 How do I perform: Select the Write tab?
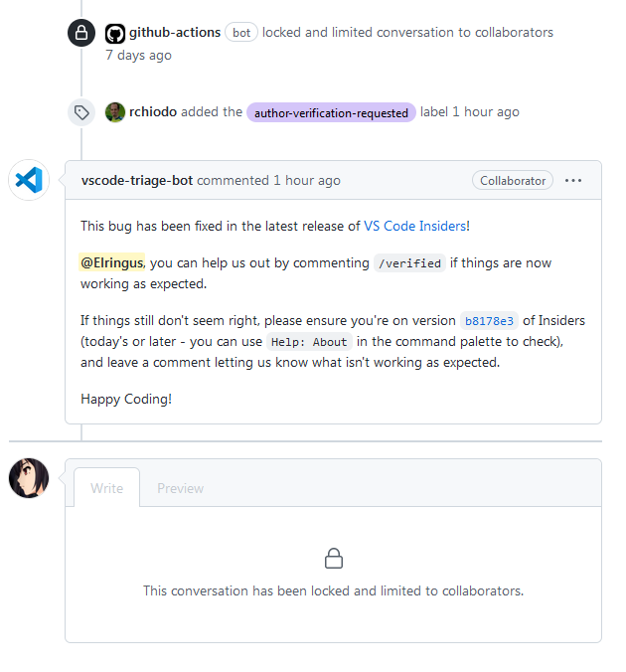[x=106, y=488]
